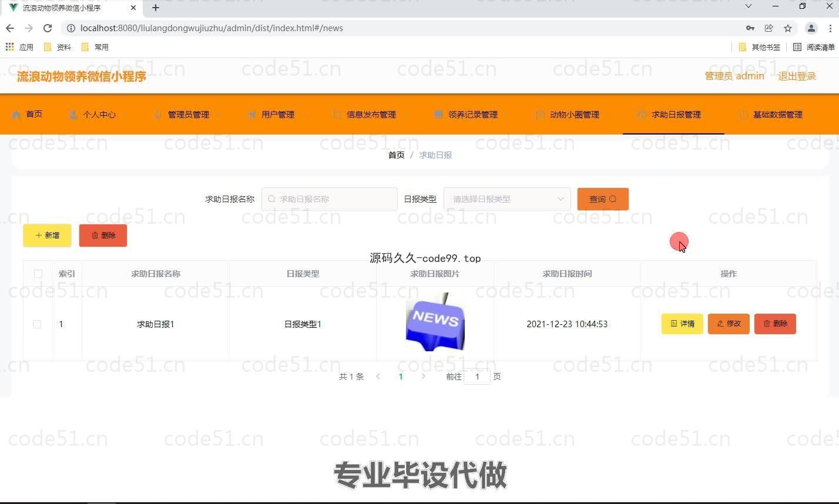Check the row checkbox for 求助日报1

click(37, 324)
